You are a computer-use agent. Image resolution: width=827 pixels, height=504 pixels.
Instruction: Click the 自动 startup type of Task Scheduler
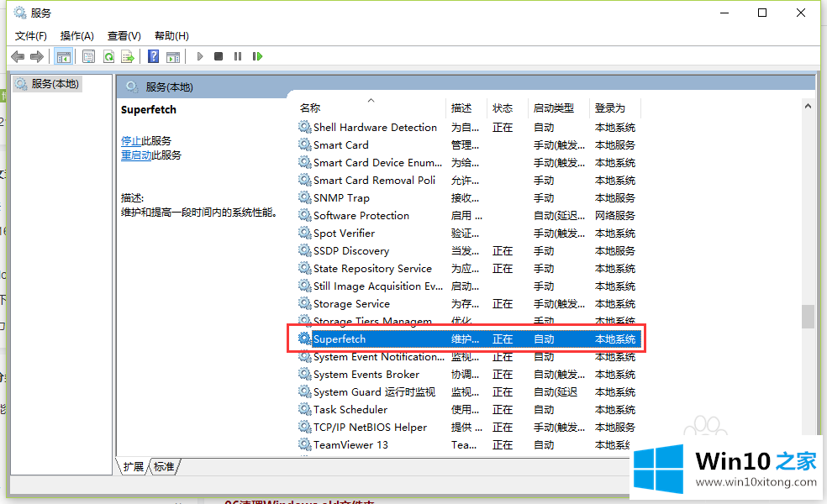(544, 409)
